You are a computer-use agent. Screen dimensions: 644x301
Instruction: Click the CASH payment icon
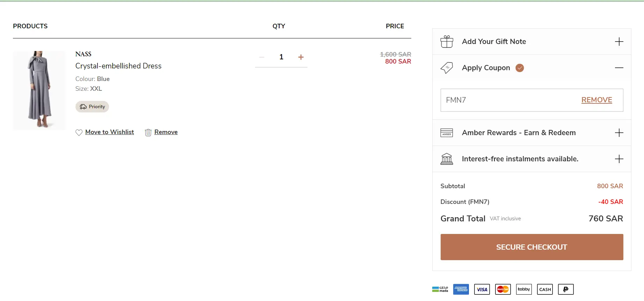(x=545, y=289)
